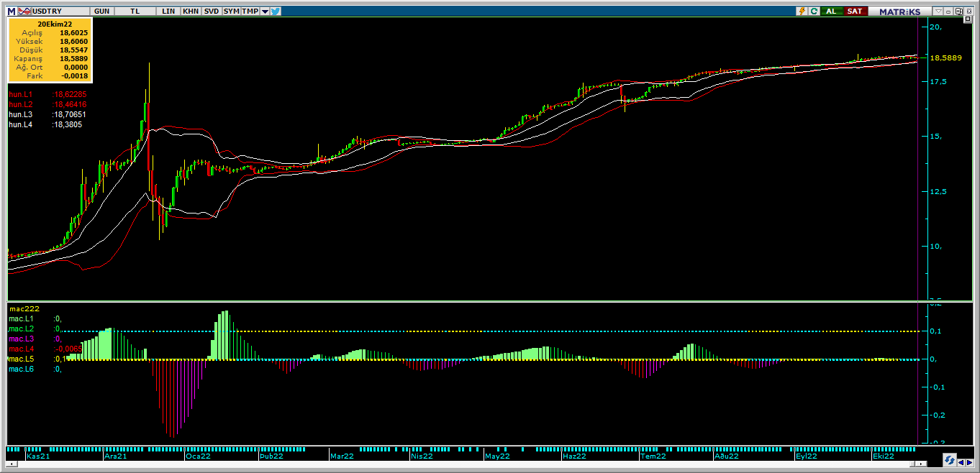Click the Mar22 time axis label
This screenshot has width=980, height=473.
click(342, 456)
